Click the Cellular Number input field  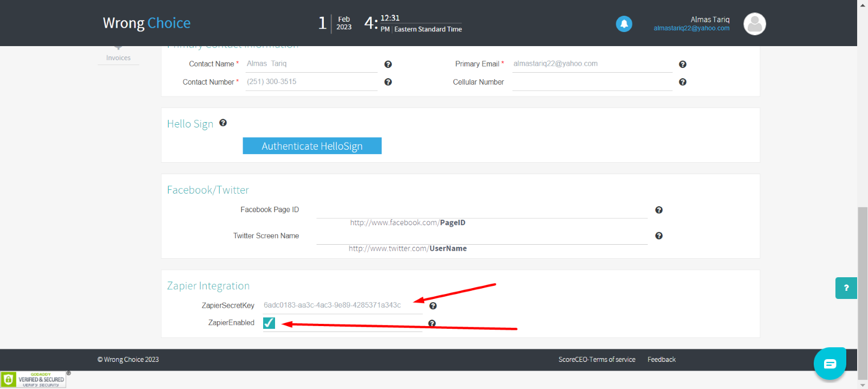click(x=592, y=82)
